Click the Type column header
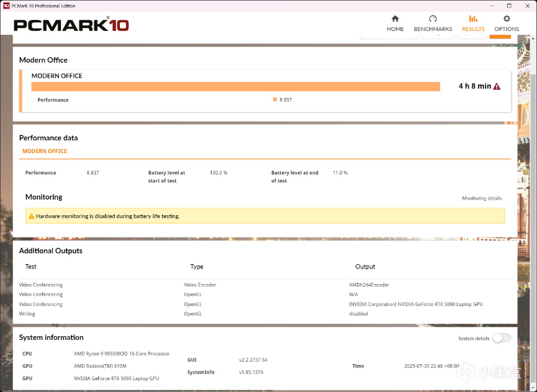This screenshot has width=537, height=392. [x=197, y=267]
